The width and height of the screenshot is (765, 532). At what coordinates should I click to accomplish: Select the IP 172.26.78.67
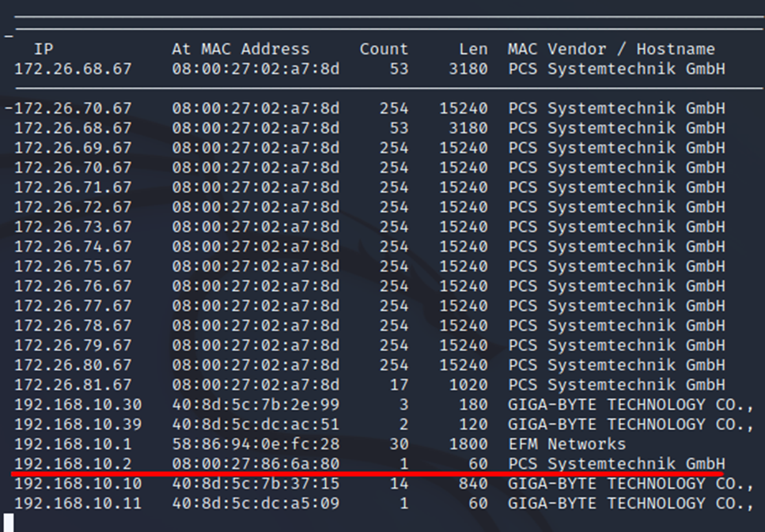(x=74, y=326)
